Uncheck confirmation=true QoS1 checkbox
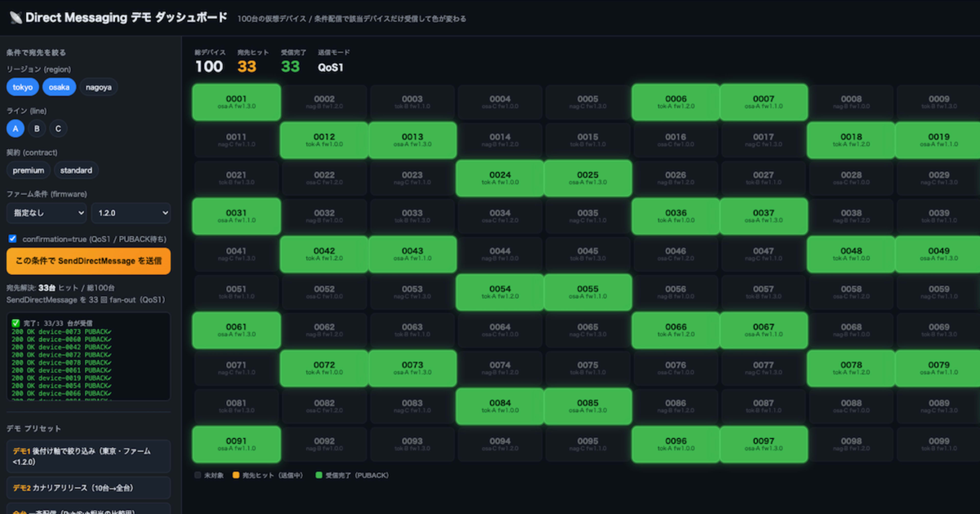The height and width of the screenshot is (514, 980). coord(13,239)
